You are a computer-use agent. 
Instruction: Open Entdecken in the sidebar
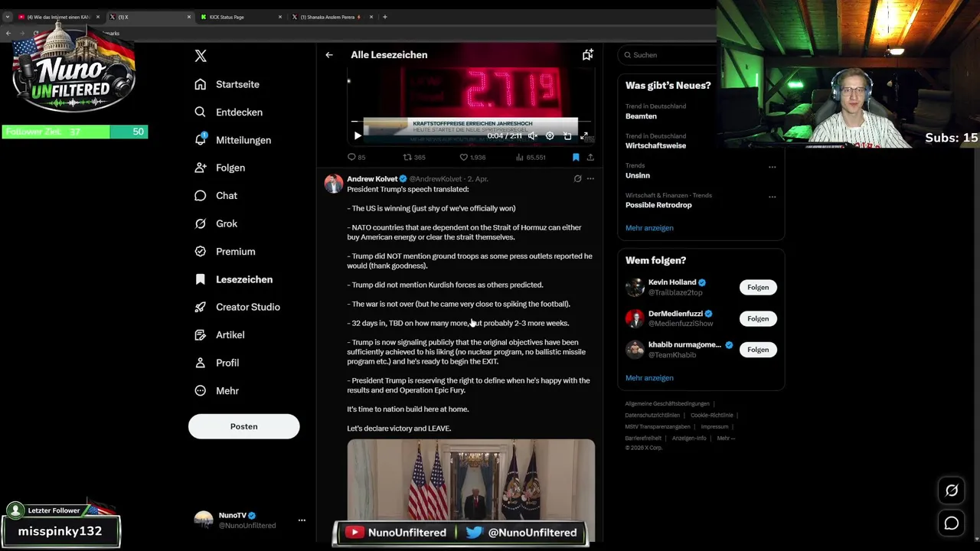229,112
